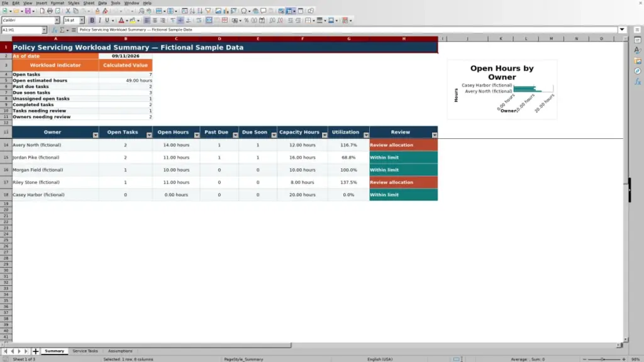This screenshot has height=362, width=644.
Task: Toggle Wrap Text button
Action: (x=199, y=21)
